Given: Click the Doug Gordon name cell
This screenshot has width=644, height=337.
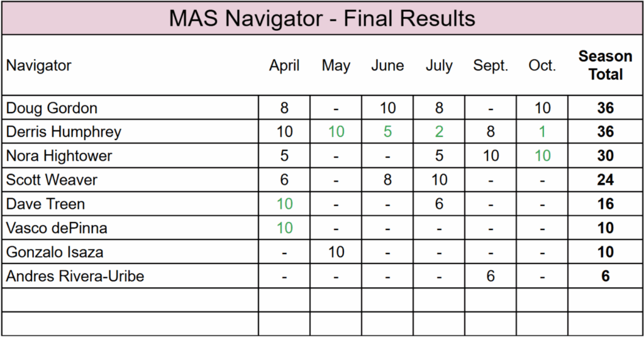Looking at the screenshot, I should [52, 108].
